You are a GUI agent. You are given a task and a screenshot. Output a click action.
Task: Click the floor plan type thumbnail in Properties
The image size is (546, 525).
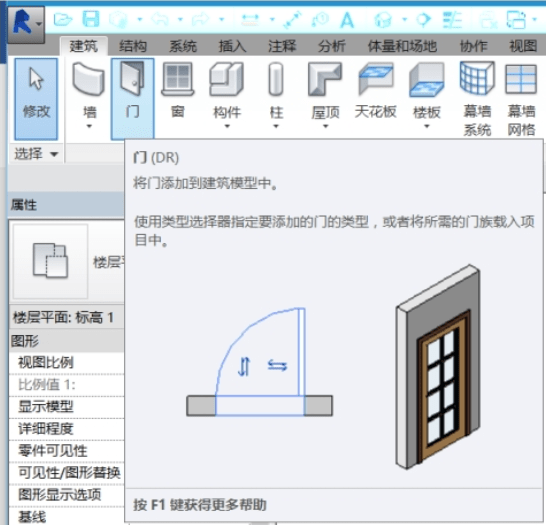pyautogui.click(x=50, y=261)
